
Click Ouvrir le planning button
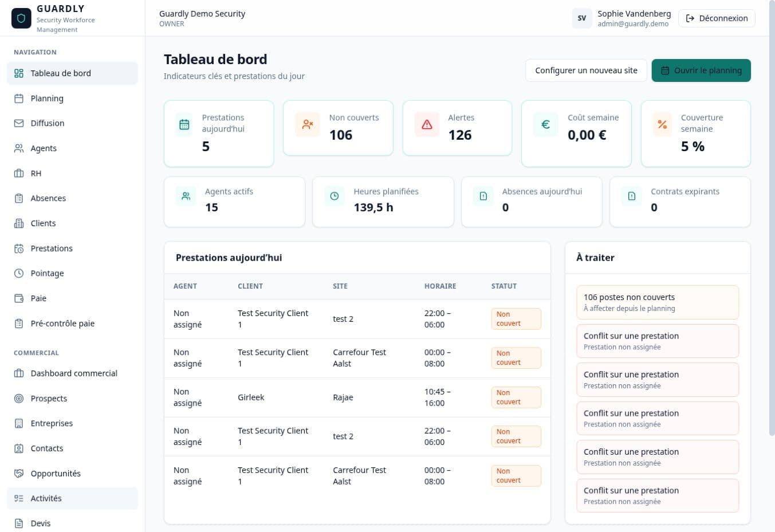(x=701, y=70)
